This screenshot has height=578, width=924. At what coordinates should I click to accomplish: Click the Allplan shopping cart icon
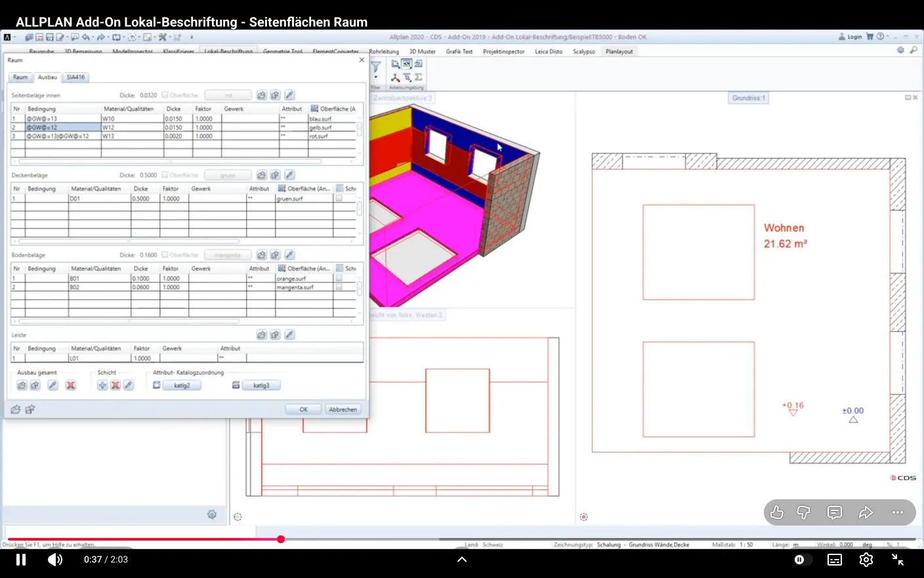[x=870, y=37]
